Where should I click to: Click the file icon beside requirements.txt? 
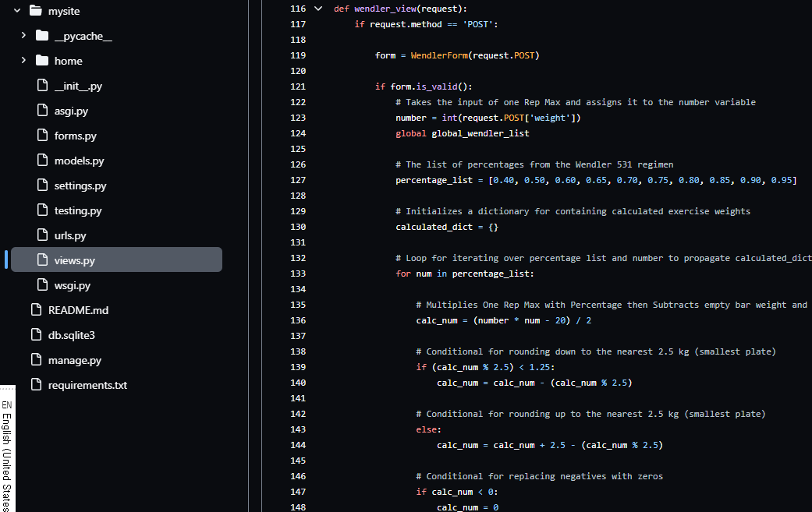pos(35,385)
